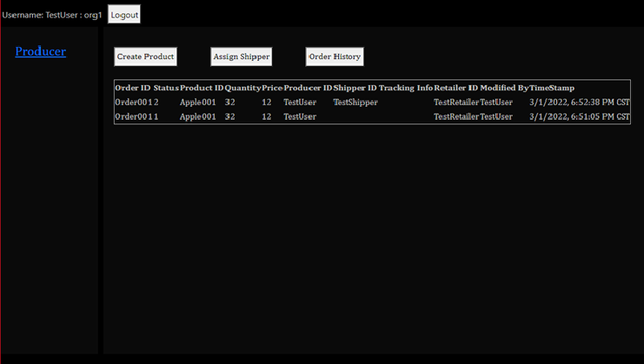
Task: Select the Shipper ID column header
Action: point(355,88)
